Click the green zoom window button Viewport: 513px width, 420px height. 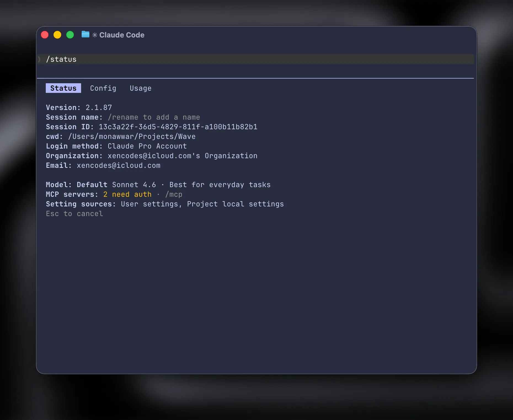(x=70, y=35)
